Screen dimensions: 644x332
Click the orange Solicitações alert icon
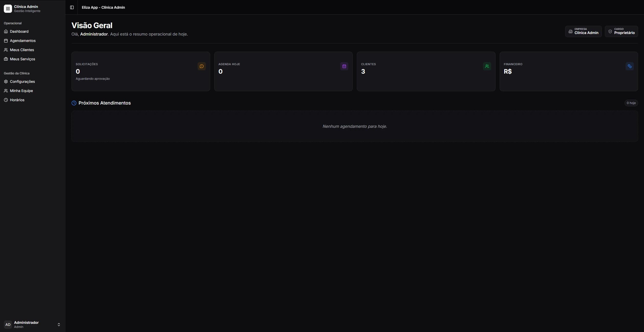[x=201, y=66]
